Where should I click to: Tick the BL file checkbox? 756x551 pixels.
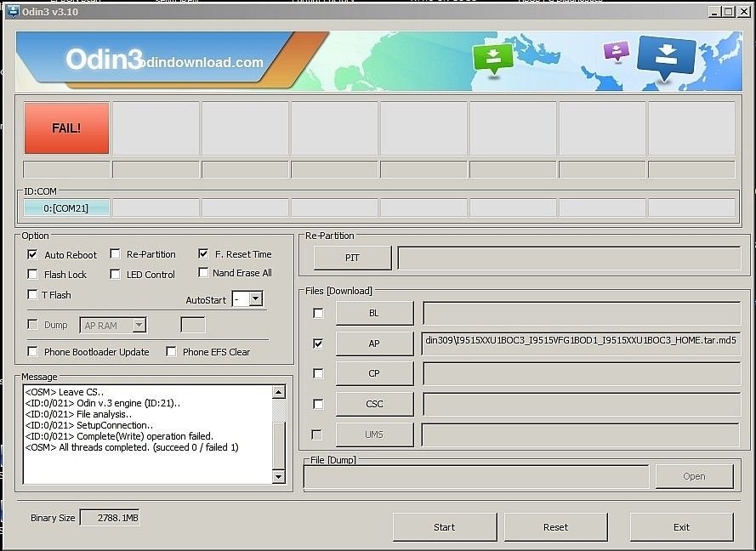[318, 314]
